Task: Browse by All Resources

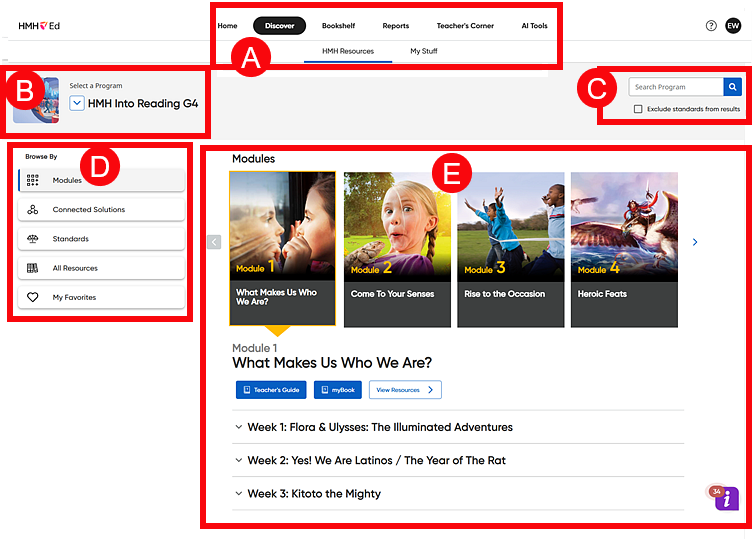Action: tap(101, 268)
